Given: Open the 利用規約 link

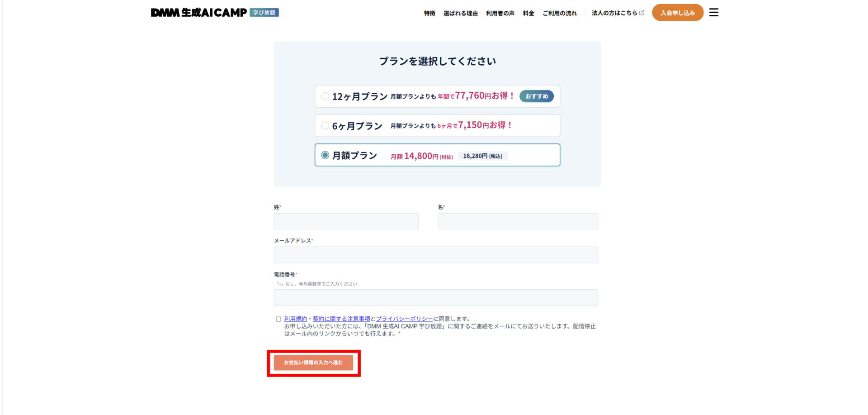Looking at the screenshot, I should [296, 319].
